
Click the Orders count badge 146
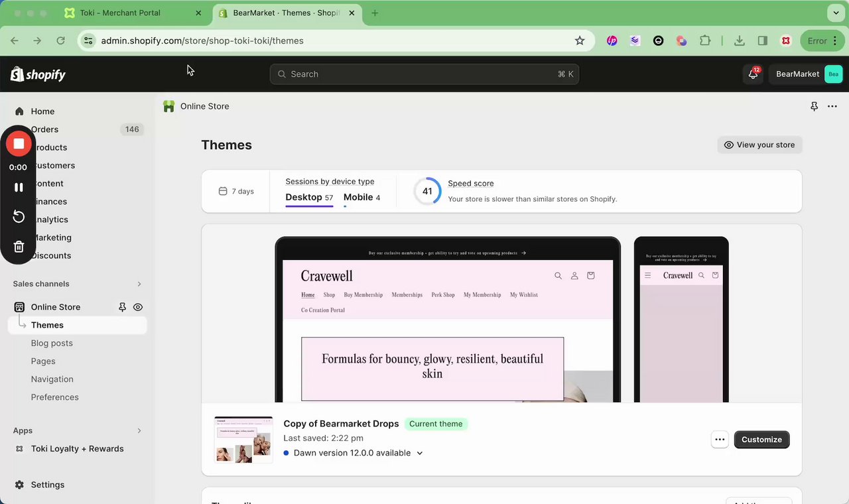click(x=132, y=129)
